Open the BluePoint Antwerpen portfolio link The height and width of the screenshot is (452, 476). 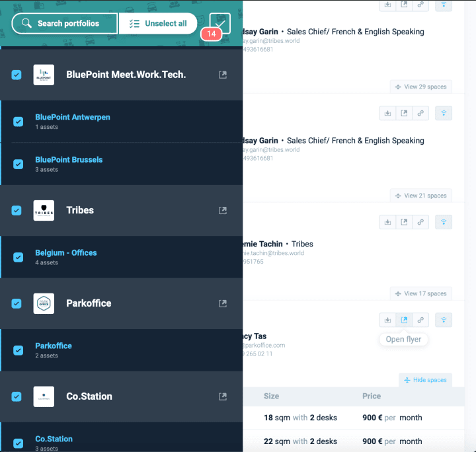click(x=73, y=117)
